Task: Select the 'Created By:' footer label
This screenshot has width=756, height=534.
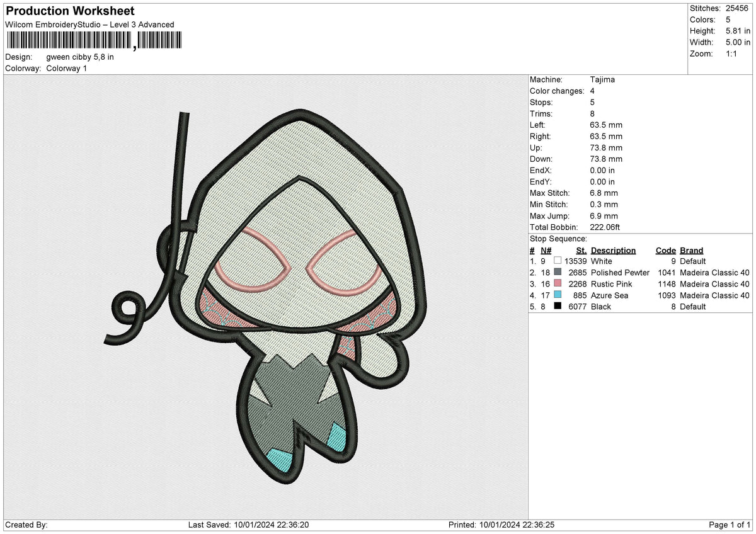Action: click(26, 525)
